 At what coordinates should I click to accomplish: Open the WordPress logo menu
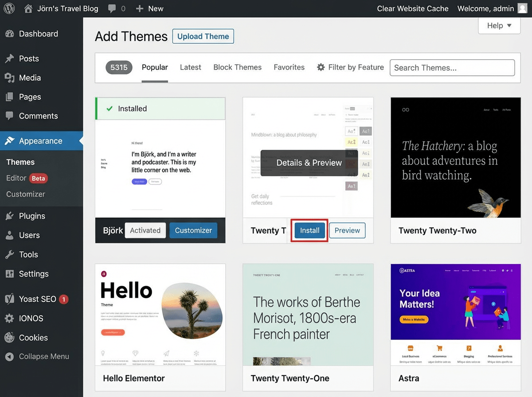click(9, 8)
